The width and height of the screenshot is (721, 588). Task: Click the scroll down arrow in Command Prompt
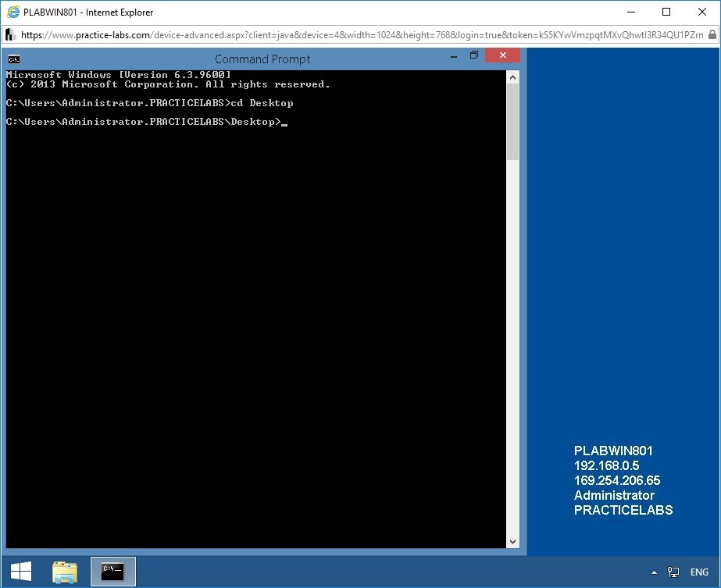(x=512, y=541)
